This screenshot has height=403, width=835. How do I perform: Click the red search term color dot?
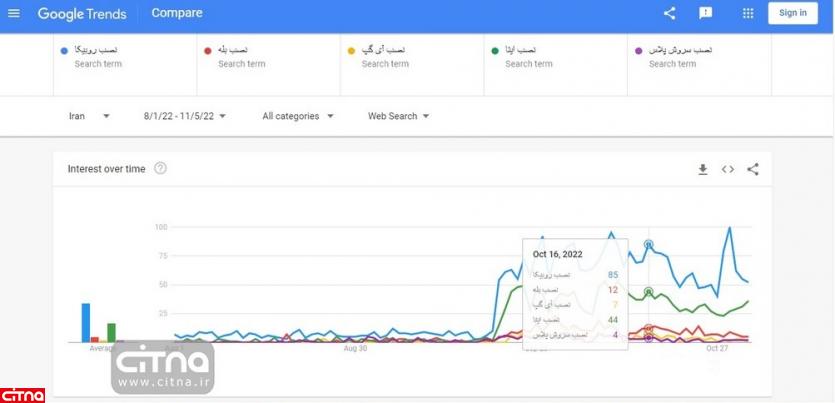coord(207,50)
